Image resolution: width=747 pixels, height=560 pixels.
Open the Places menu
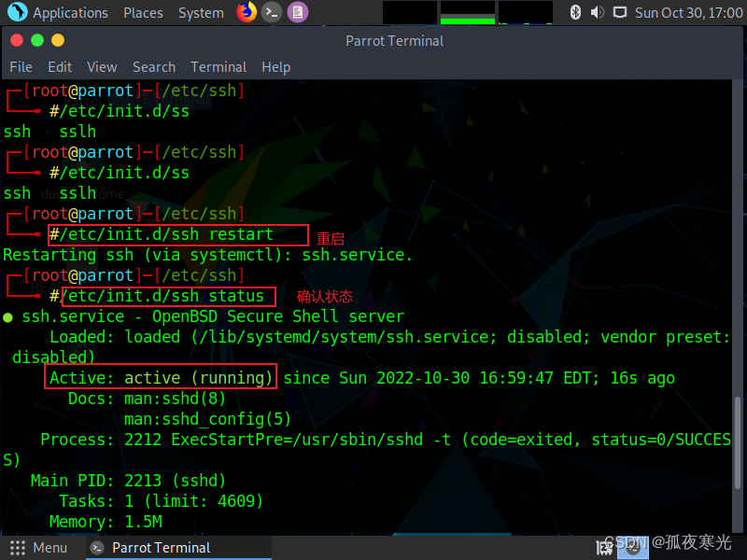143,12
